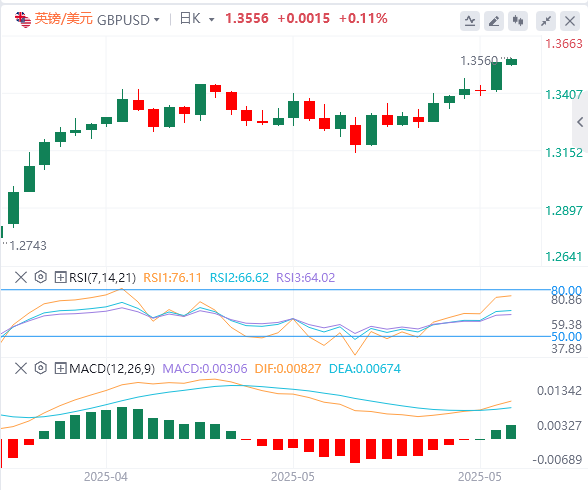The height and width of the screenshot is (490, 588).
Task: Open the GBPUSD symbol dropdown
Action: click(128, 19)
